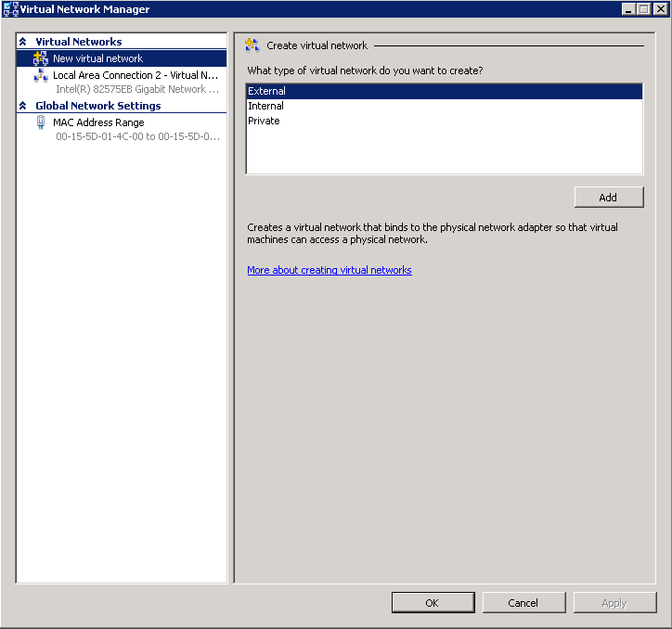Choose Internal network type in list

pos(266,106)
